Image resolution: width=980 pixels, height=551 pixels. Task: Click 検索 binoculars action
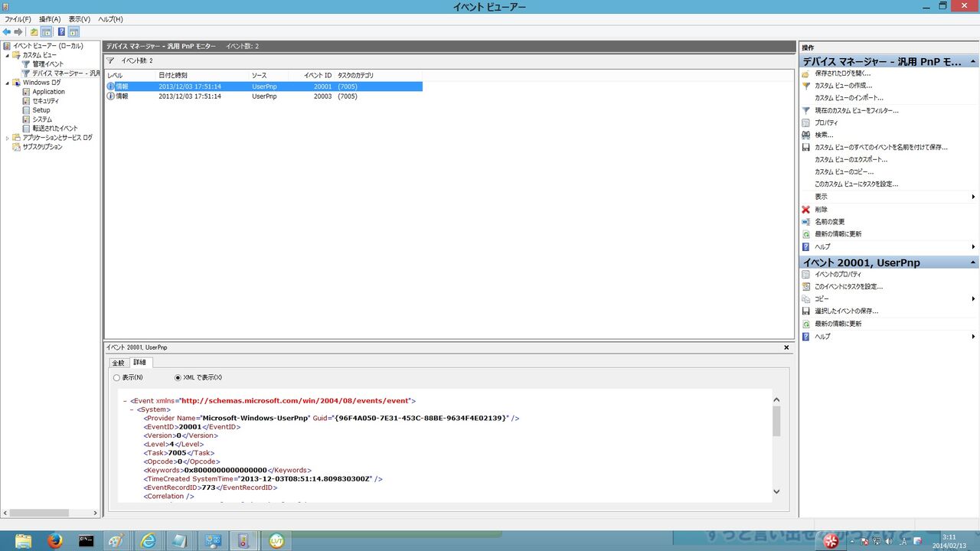pos(824,135)
